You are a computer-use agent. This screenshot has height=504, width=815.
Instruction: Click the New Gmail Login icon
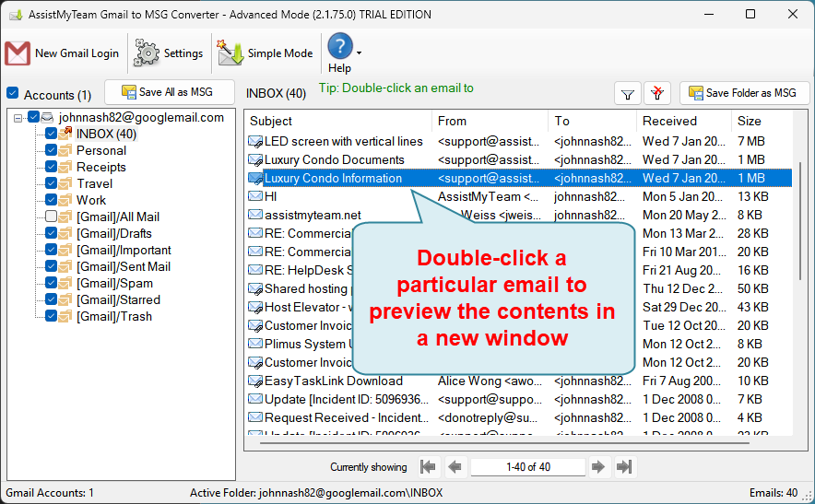click(x=18, y=53)
